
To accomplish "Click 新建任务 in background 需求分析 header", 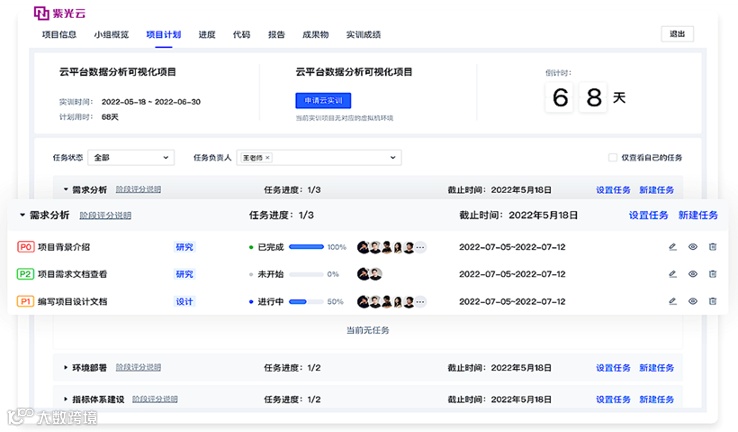I will tap(657, 190).
